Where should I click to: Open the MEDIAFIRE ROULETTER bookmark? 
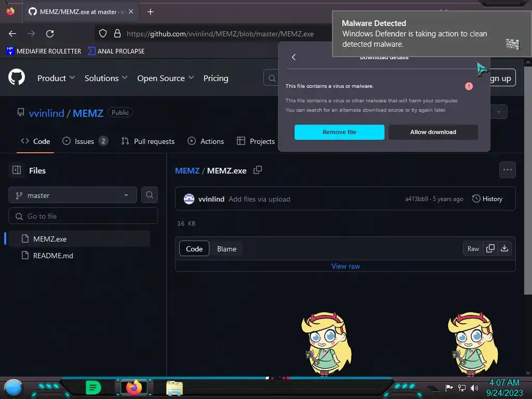44,51
